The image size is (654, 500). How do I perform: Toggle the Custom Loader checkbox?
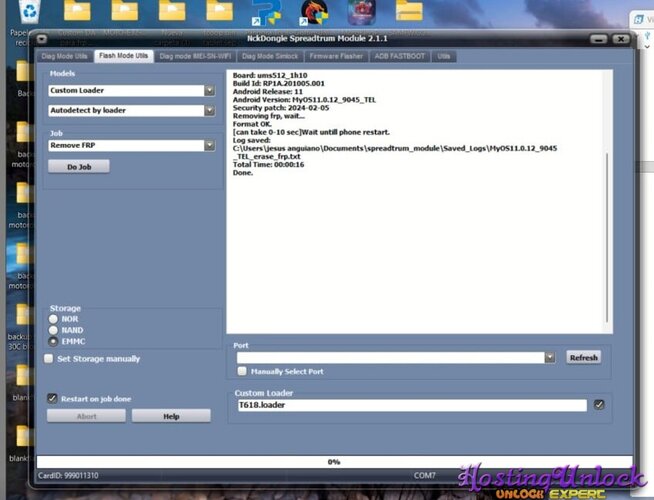pos(599,405)
